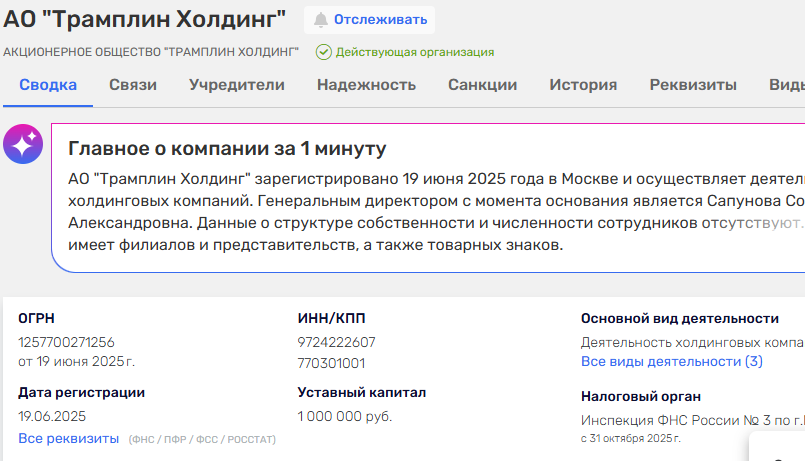
Task: Click the authorized capital value 1 000 000 руб.
Action: [345, 416]
